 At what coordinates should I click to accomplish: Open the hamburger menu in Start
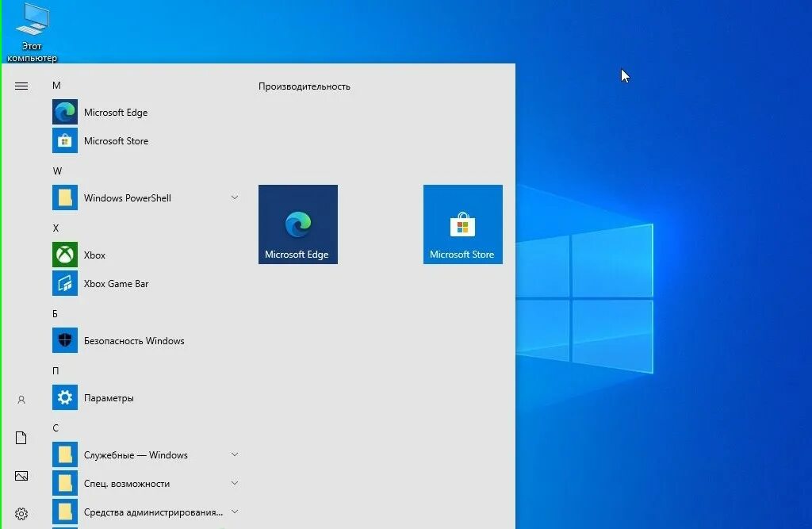pos(21,86)
